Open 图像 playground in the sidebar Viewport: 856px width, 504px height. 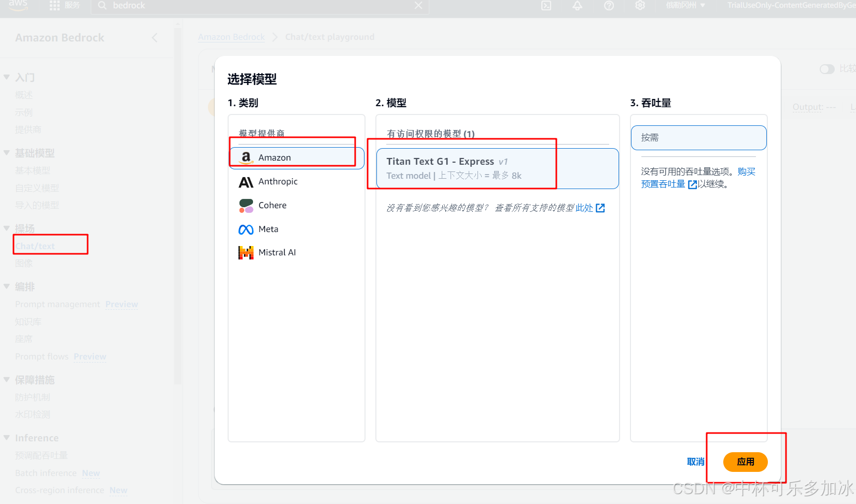(24, 263)
